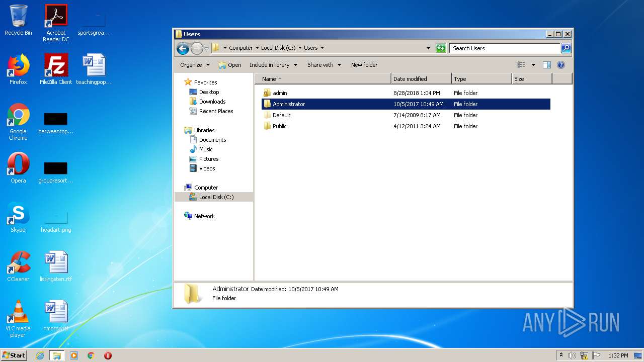Image resolution: width=644 pixels, height=362 pixels.
Task: Click the Opera icon in taskbar
Action: (x=108, y=355)
